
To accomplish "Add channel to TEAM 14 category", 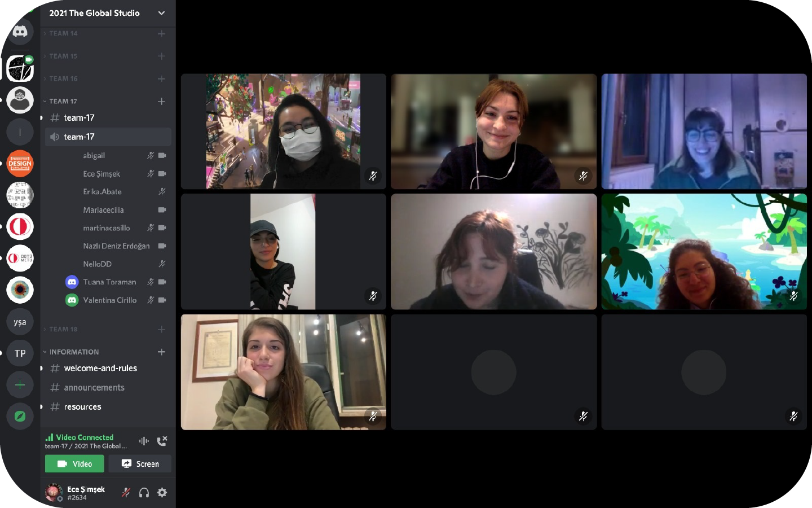I will [161, 33].
